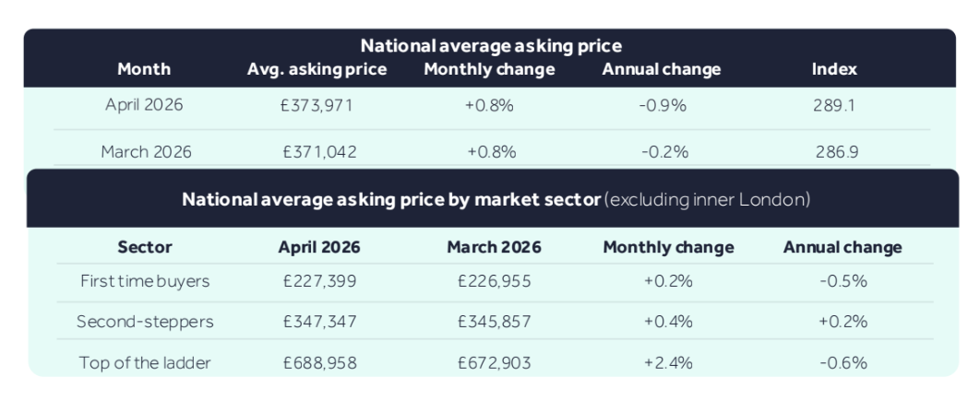Viewport: 980px width, 401px height.
Task: Click March 2026 annual change of -0.2%
Action: 662,152
